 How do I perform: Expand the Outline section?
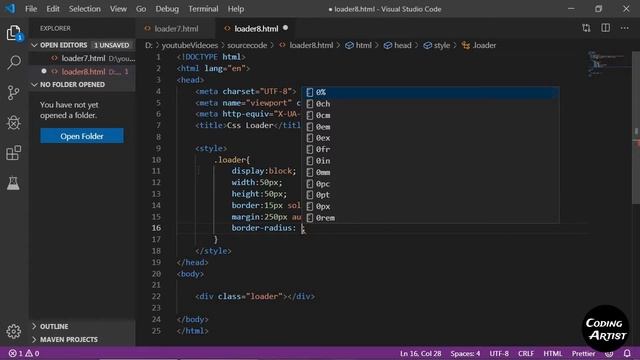click(x=82, y=327)
